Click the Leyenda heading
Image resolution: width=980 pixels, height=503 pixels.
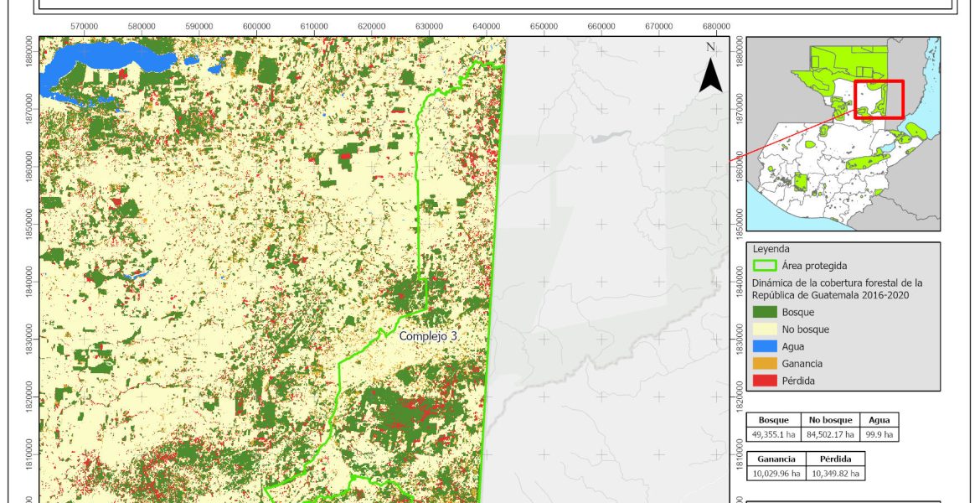click(771, 249)
